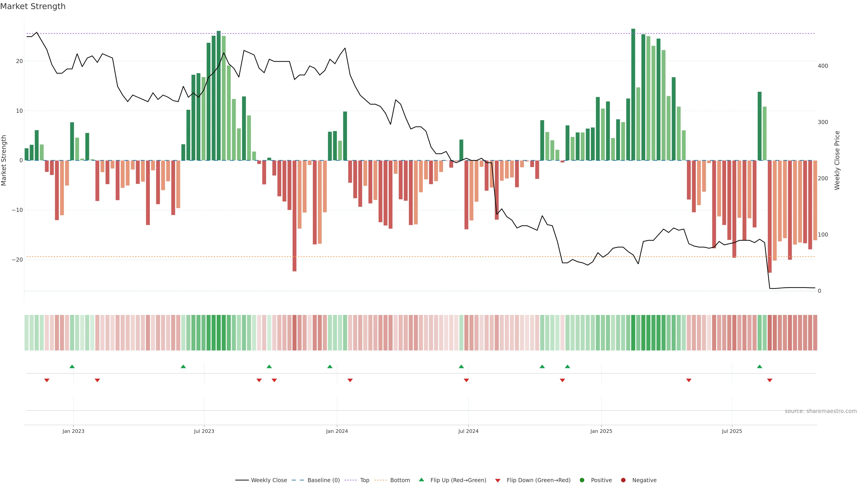The height and width of the screenshot is (488, 868).
Task: Click the Jan 2025 x-axis label
Action: tap(601, 431)
